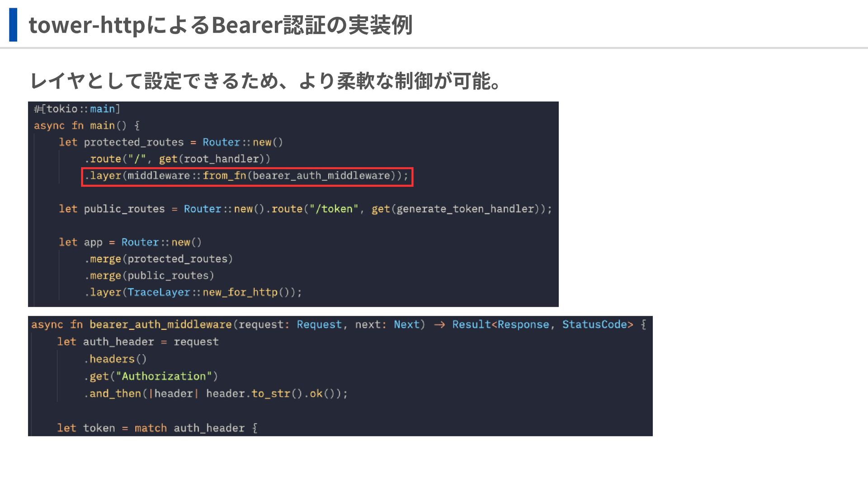Click the .merge(public_routes) line
Viewport: 868px width, 488px height.
point(149,276)
